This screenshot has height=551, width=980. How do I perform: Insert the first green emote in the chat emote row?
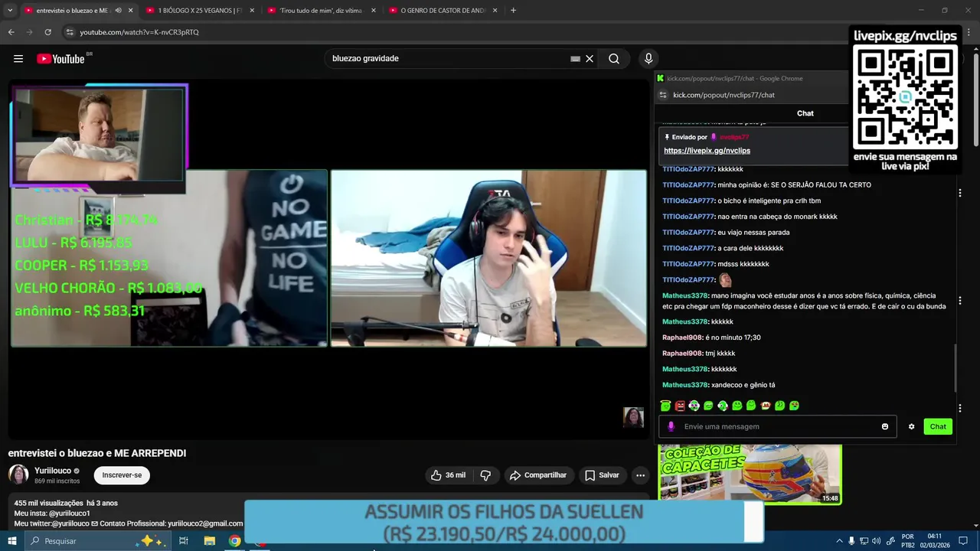coord(665,406)
